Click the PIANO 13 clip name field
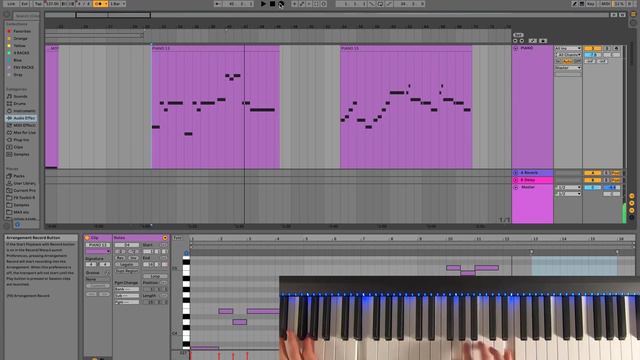 click(98, 245)
